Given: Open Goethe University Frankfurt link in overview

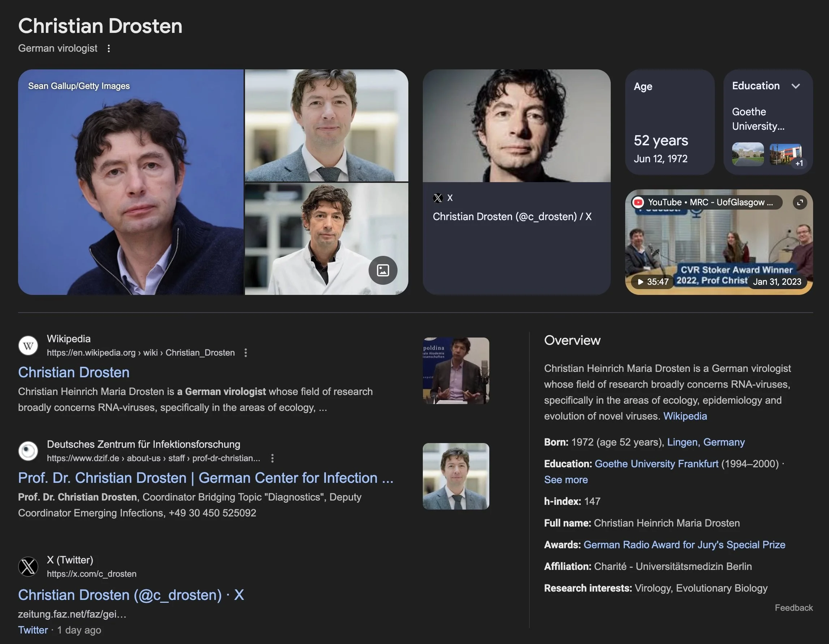Looking at the screenshot, I should tap(656, 464).
